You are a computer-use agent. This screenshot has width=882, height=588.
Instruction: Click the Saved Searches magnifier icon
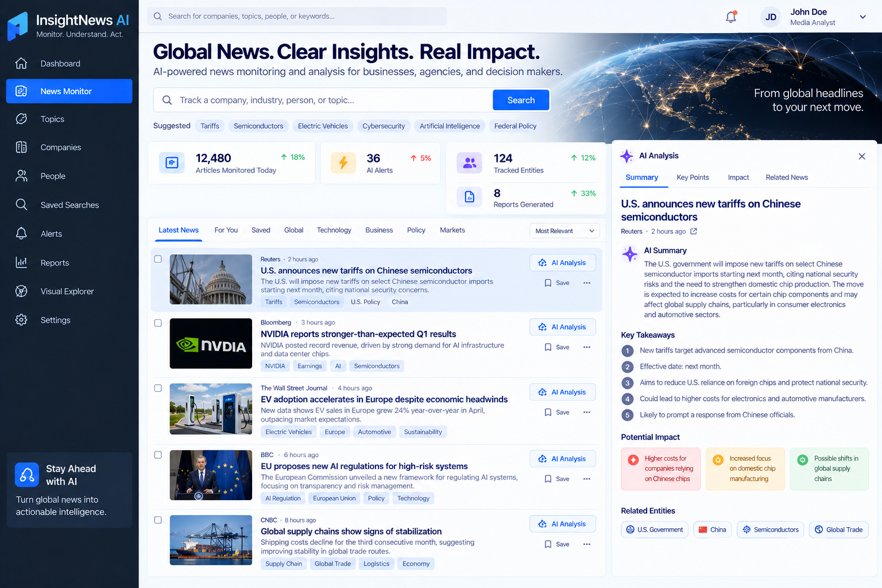(x=21, y=204)
